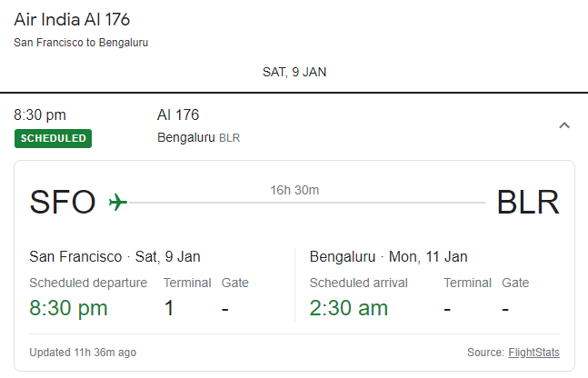Click departure Terminal 1 value
Screen dimensions: 588x378
pos(169,308)
